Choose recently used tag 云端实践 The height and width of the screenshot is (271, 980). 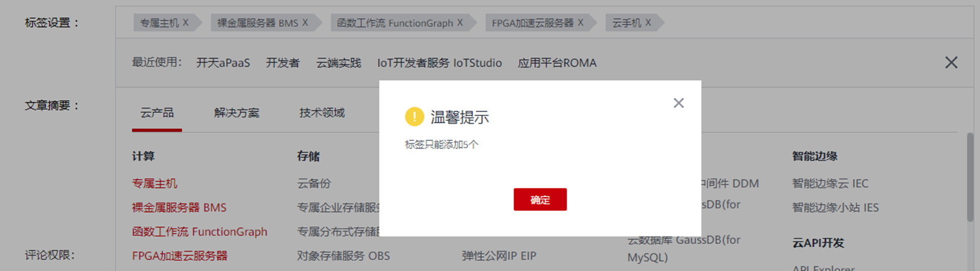(x=339, y=63)
